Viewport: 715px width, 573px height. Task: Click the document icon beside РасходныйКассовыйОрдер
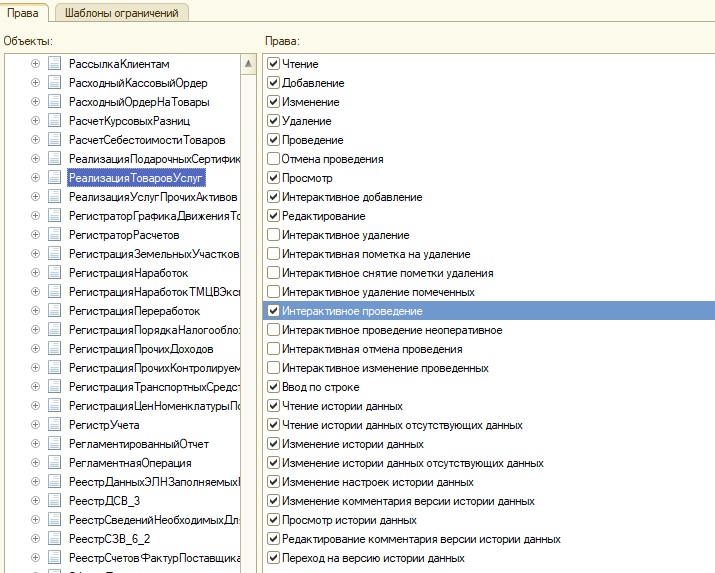[55, 83]
